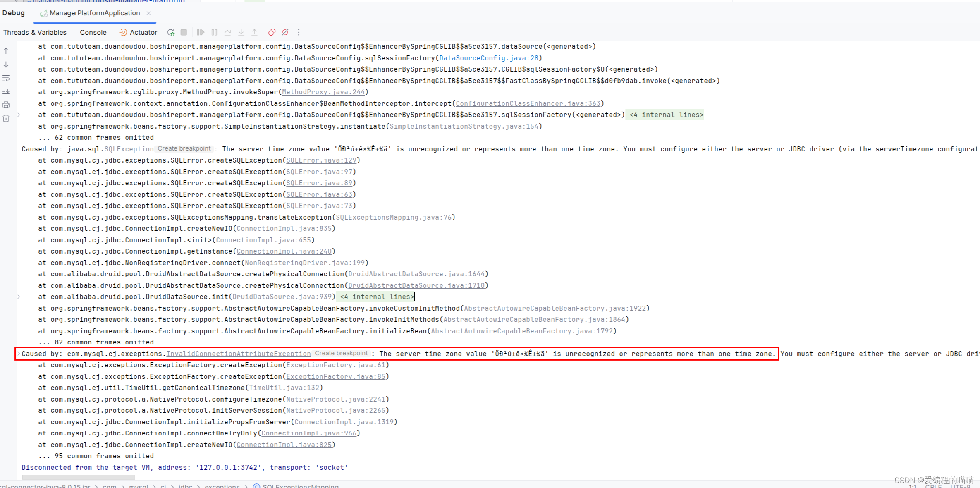Open the Actuator tab

click(x=138, y=32)
